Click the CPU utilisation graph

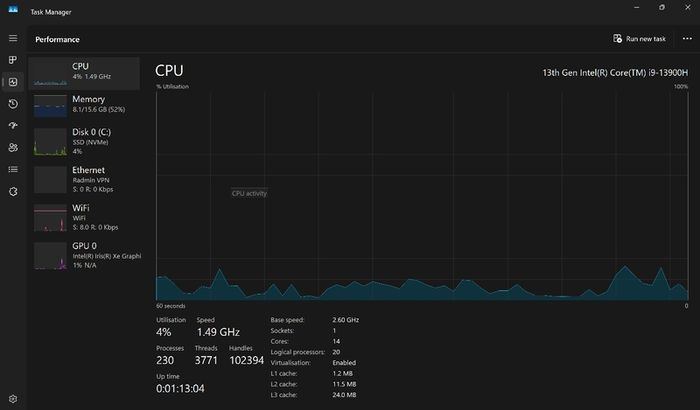422,195
